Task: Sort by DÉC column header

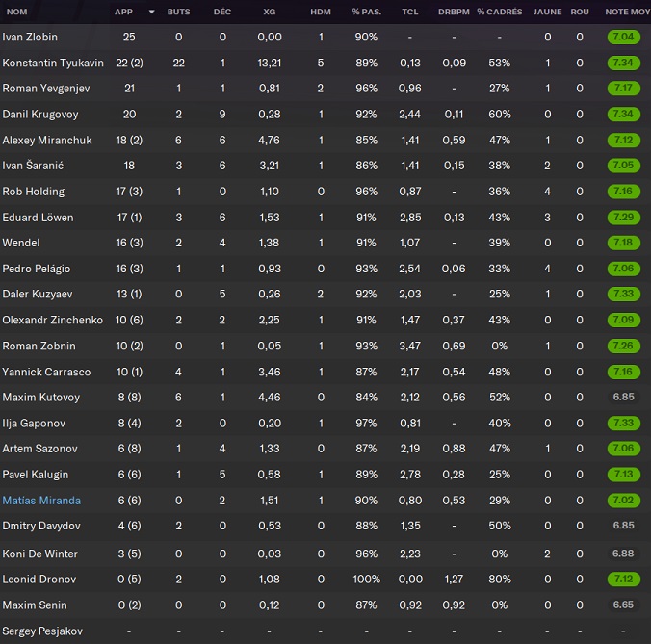Action: tap(222, 12)
